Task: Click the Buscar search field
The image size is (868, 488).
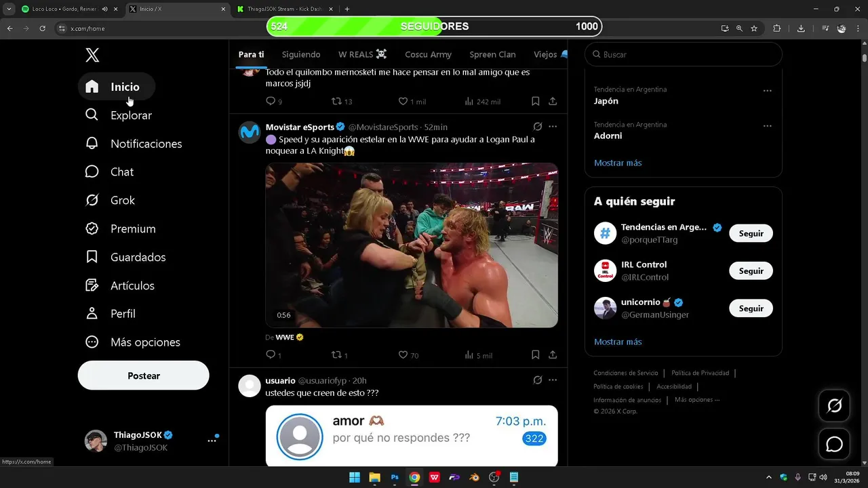Action: 684,54
